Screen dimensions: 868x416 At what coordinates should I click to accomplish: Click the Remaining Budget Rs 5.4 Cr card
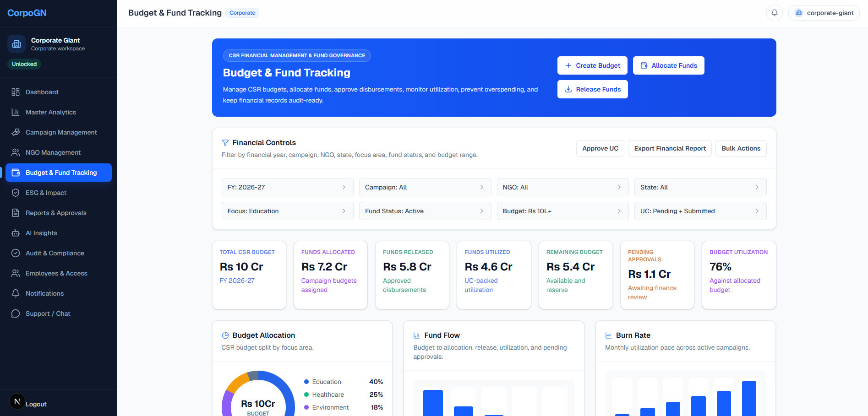pos(576,275)
